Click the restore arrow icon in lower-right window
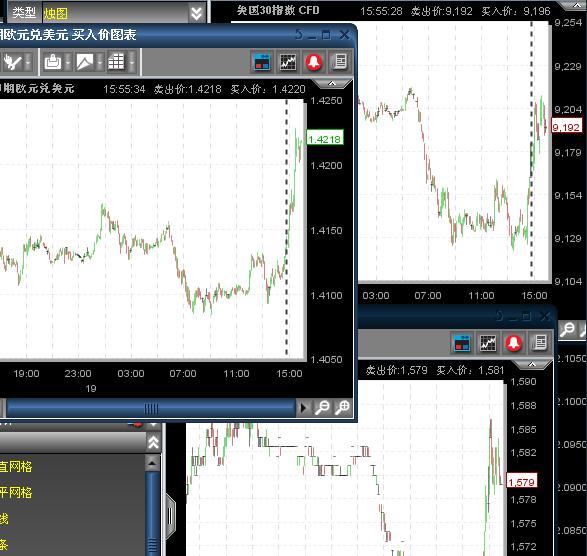587x556 pixels. coord(499,316)
